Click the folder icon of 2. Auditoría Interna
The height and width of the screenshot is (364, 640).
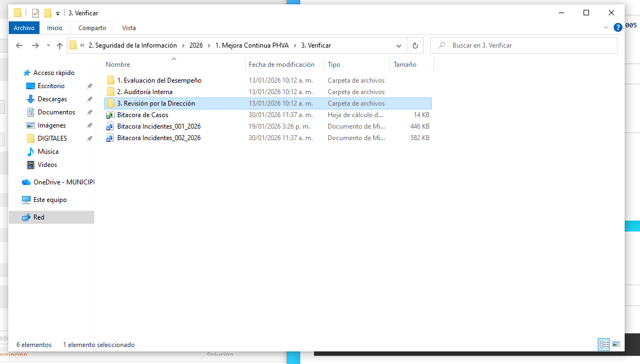click(x=111, y=92)
